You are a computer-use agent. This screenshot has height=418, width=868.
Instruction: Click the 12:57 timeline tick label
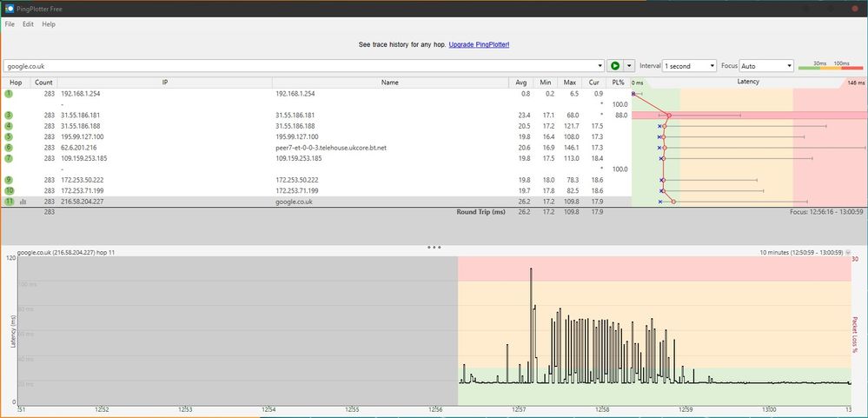point(519,410)
